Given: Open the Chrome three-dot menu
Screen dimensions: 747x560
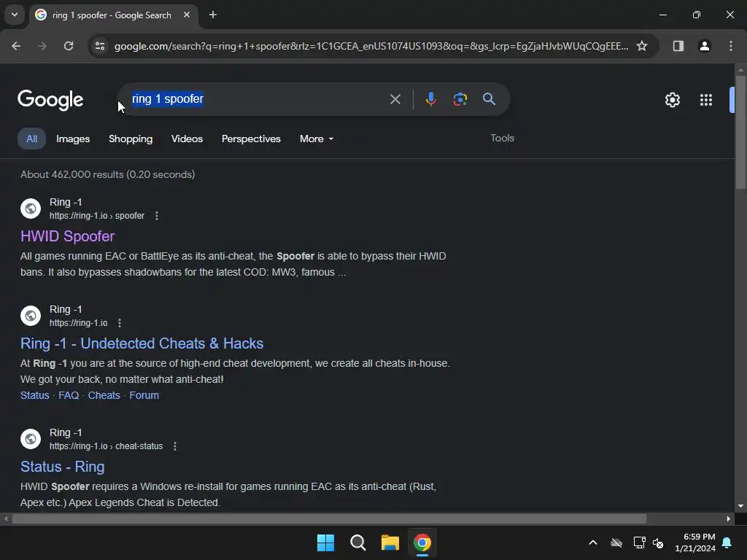Looking at the screenshot, I should (x=731, y=46).
